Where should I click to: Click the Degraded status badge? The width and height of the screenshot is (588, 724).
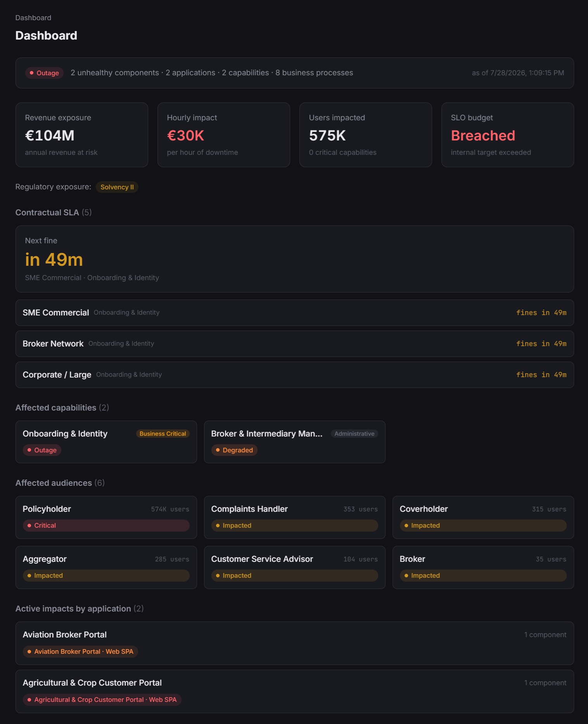point(234,450)
